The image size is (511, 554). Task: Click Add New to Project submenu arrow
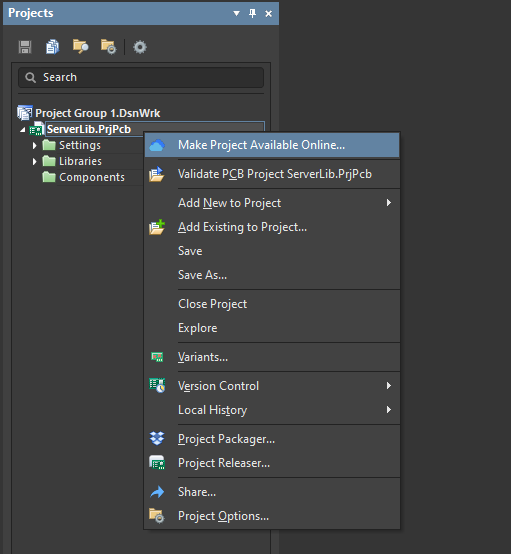(389, 203)
